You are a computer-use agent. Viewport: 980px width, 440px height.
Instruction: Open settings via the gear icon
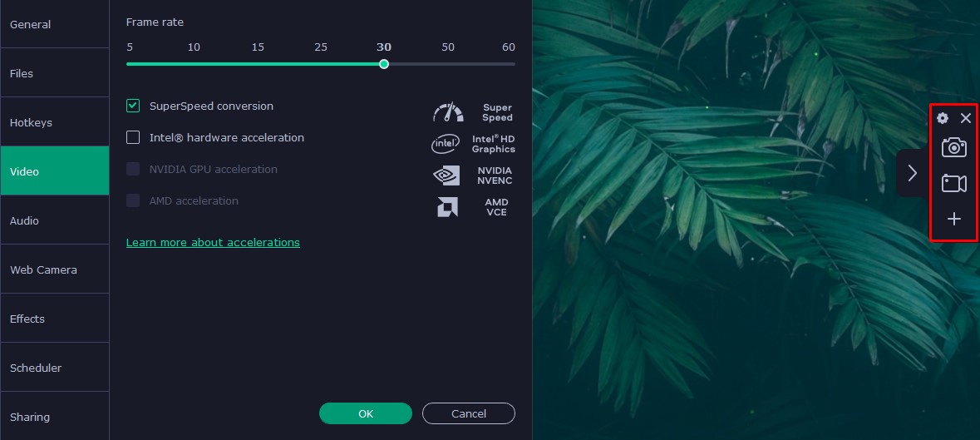pos(943,118)
